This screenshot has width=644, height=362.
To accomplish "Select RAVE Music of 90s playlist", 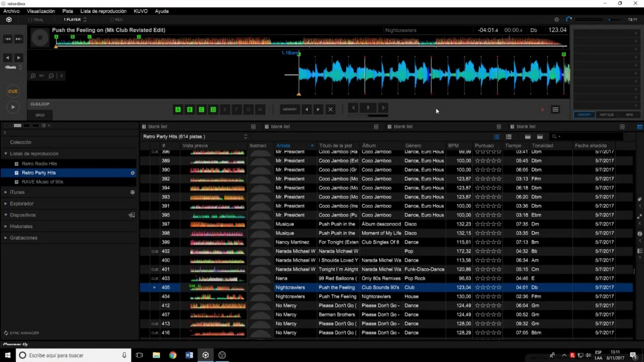I will (x=42, y=182).
